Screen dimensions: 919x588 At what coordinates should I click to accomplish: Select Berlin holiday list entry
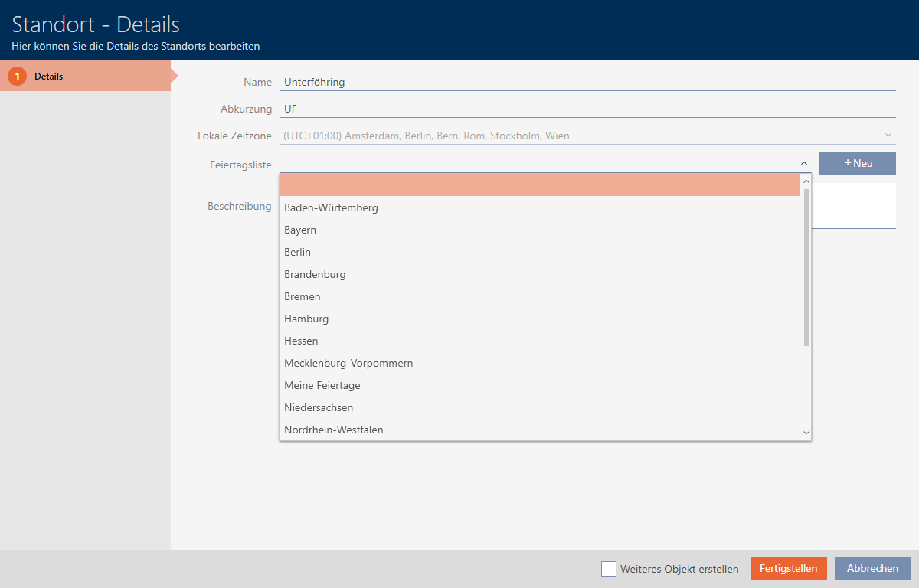pyautogui.click(x=297, y=252)
